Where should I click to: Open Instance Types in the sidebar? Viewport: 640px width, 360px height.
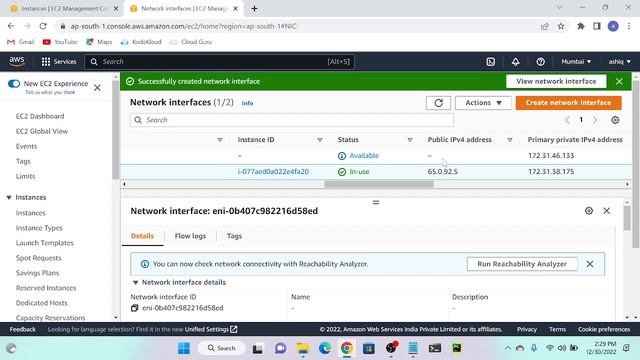pyautogui.click(x=39, y=228)
